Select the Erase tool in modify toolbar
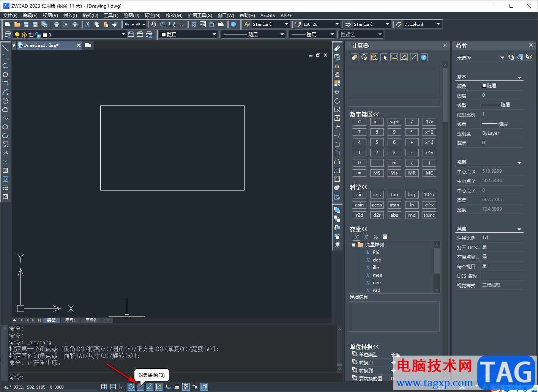Image resolution: width=538 pixels, height=392 pixels. coord(337,48)
